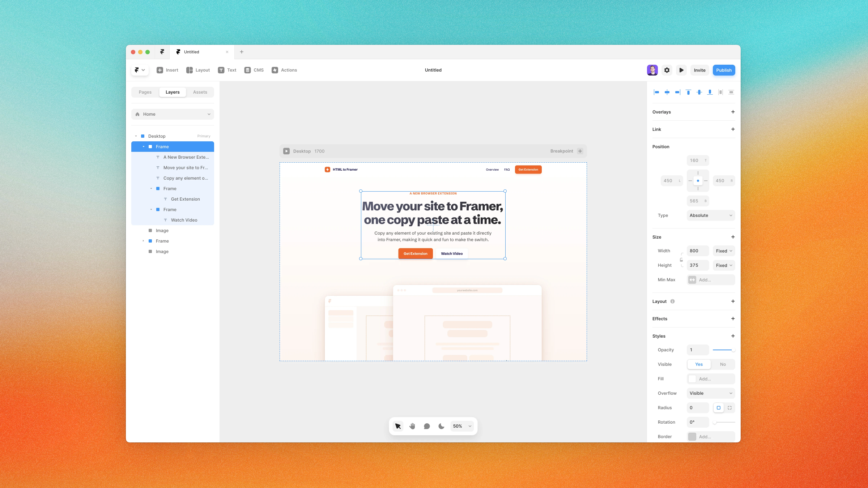Add Effects with plus icon
The width and height of the screenshot is (868, 488).
point(733,319)
